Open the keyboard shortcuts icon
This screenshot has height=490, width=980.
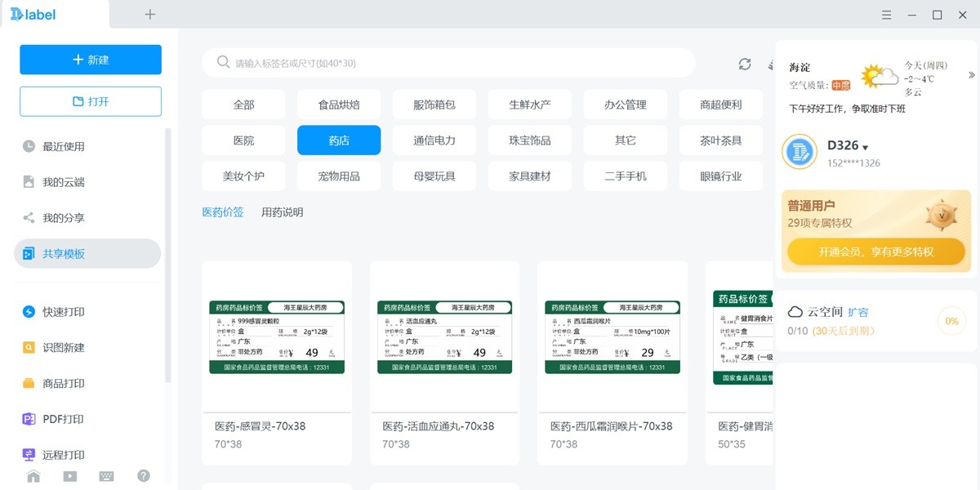point(106,475)
